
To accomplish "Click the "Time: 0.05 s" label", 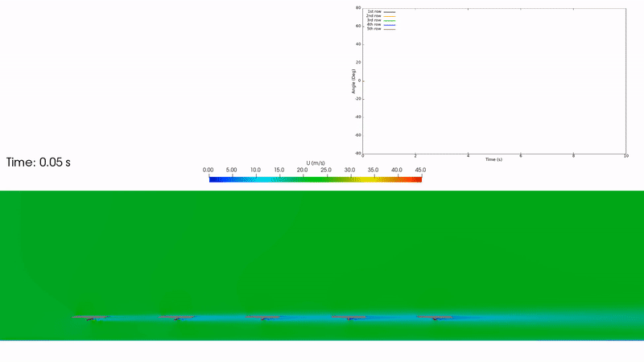I will [x=38, y=162].
